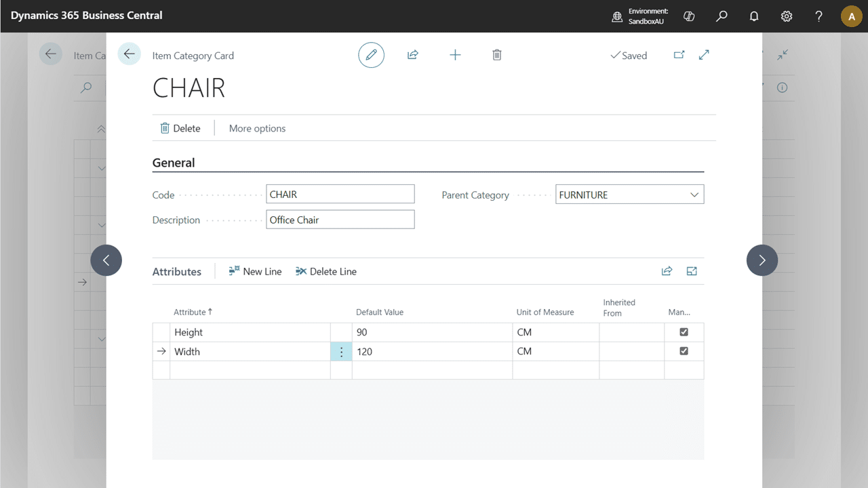Toggle Mandatory checkbox for Height row
868x488 pixels.
click(x=684, y=332)
